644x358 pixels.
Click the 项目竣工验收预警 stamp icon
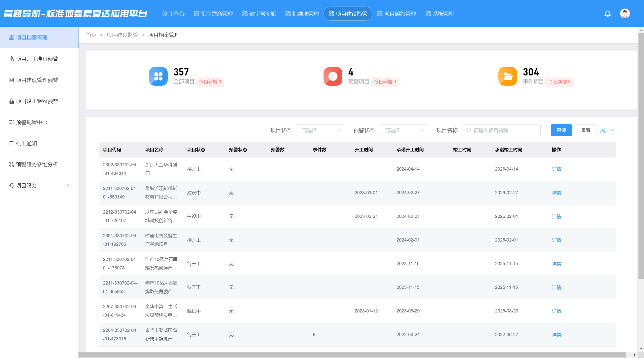click(12, 101)
